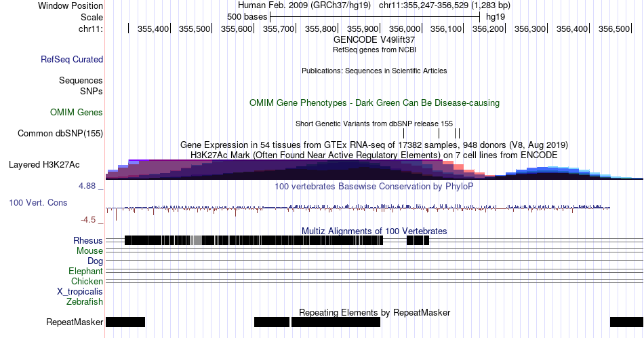Image resolution: width=644 pixels, height=338 pixels.
Task: Click the 4.88 PhyloP upper value
Action: click(x=87, y=186)
